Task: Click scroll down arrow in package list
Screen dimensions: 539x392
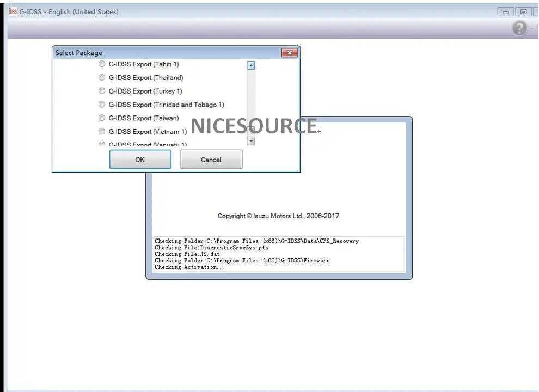Action: (251, 141)
